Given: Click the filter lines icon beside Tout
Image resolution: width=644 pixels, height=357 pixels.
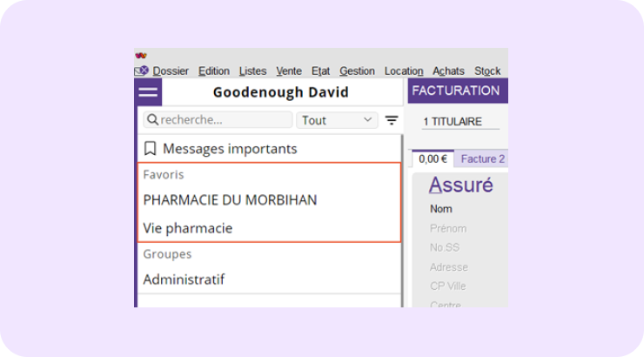Looking at the screenshot, I should [392, 120].
